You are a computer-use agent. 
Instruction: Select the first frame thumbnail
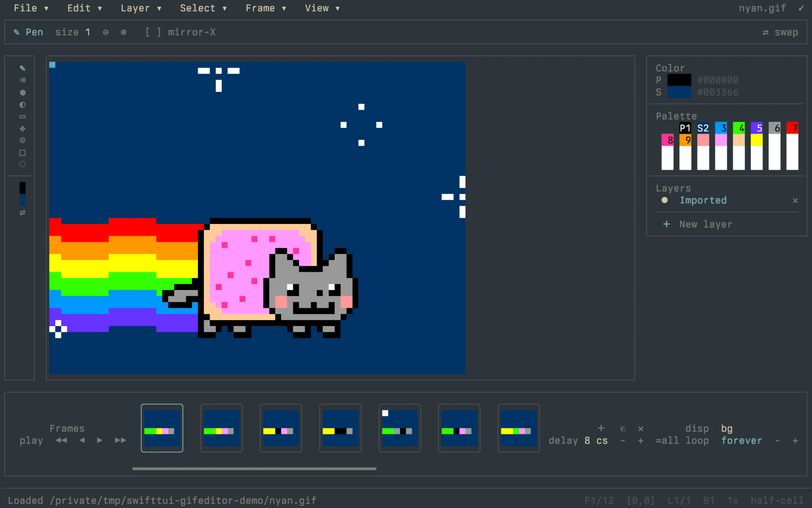coord(162,428)
